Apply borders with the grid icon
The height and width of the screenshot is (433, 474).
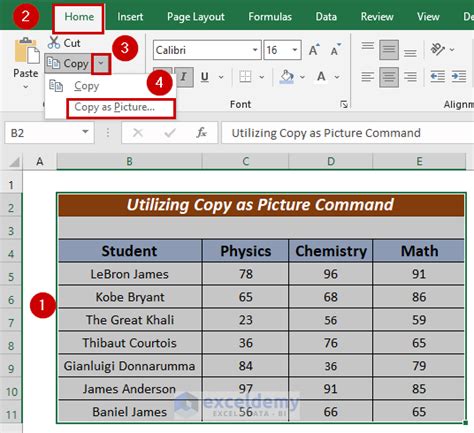point(245,77)
